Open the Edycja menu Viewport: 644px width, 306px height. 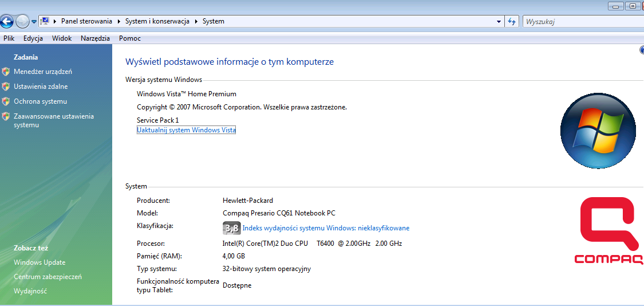coord(33,38)
